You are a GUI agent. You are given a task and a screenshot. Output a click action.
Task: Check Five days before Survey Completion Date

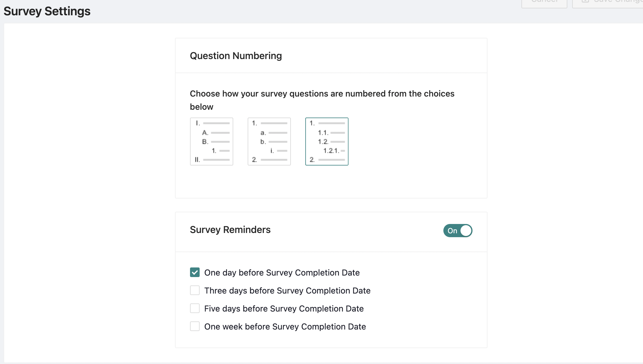[195, 308]
